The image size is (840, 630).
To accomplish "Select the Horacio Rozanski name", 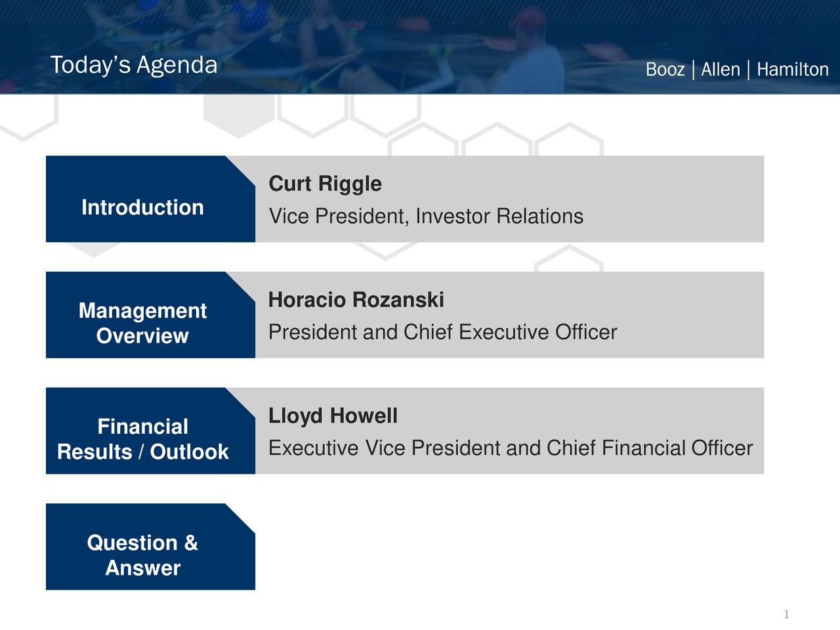I will pos(356,300).
